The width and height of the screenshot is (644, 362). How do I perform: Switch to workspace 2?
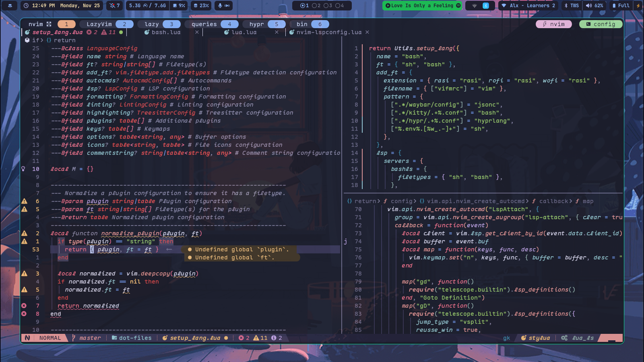coord(316,6)
